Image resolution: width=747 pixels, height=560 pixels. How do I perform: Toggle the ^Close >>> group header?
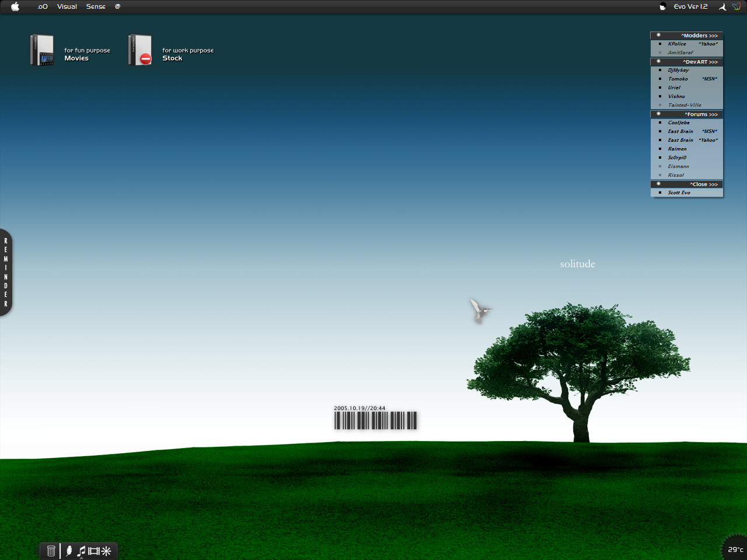tap(687, 184)
